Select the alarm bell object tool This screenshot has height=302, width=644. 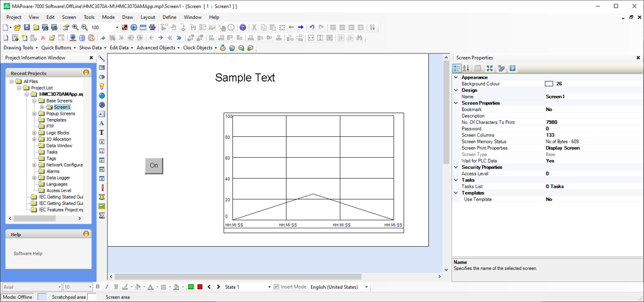click(x=102, y=197)
